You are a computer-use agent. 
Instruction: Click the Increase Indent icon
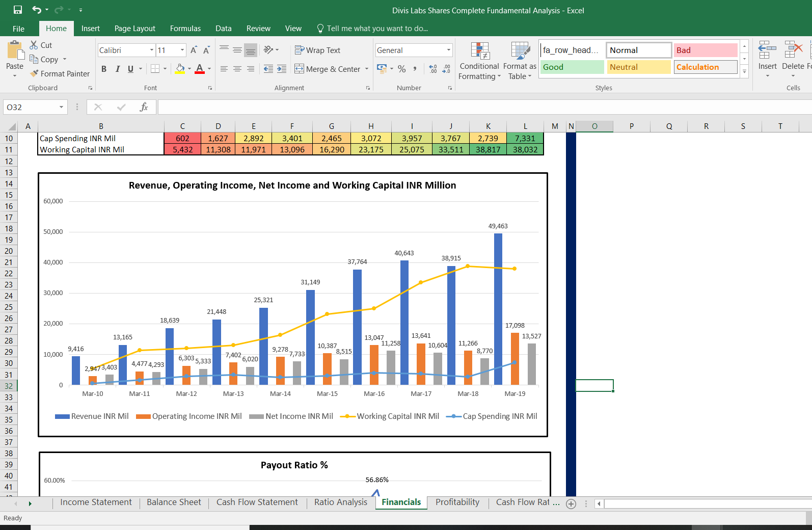(282, 69)
